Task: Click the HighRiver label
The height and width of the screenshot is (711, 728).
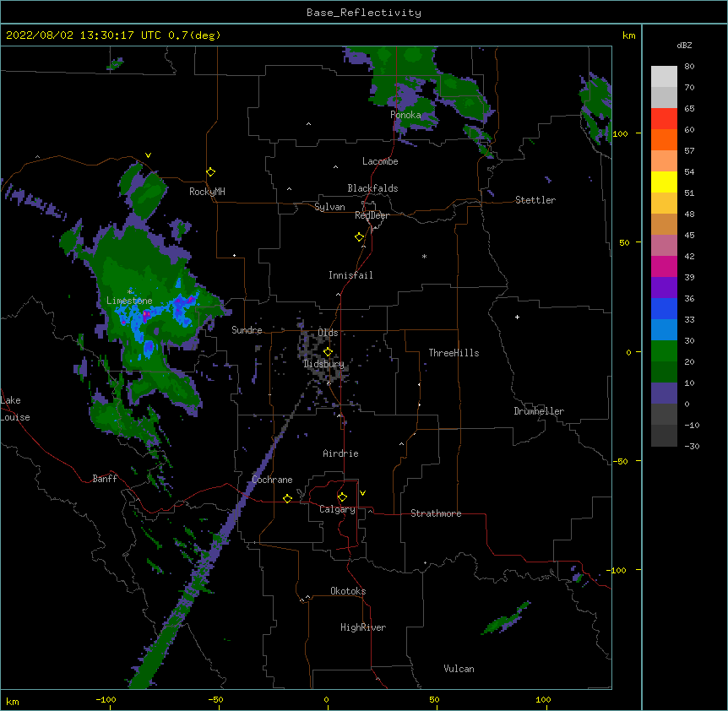Action: [363, 627]
